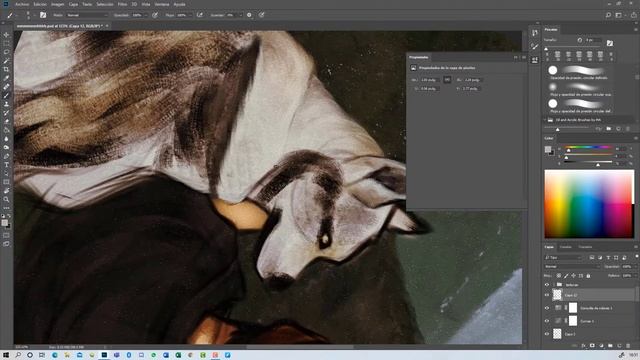
Task: Toggle visibility of Curvas 1 layer
Action: pyautogui.click(x=547, y=321)
